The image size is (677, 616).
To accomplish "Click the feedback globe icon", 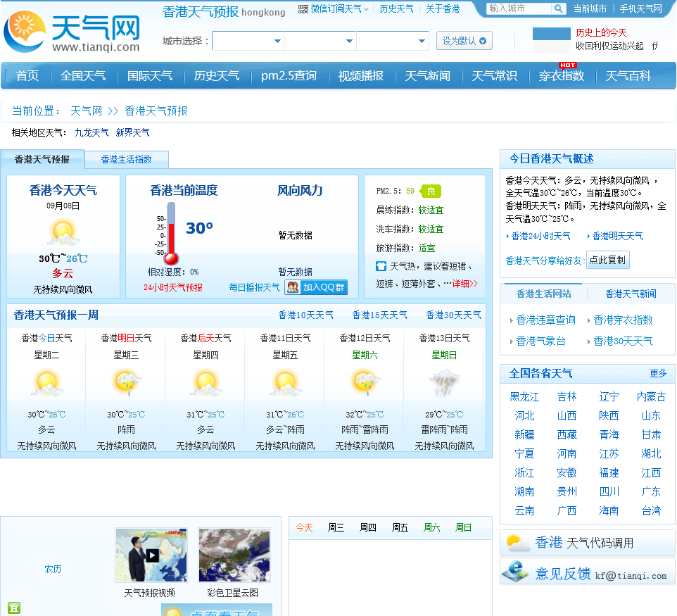I will 516,571.
